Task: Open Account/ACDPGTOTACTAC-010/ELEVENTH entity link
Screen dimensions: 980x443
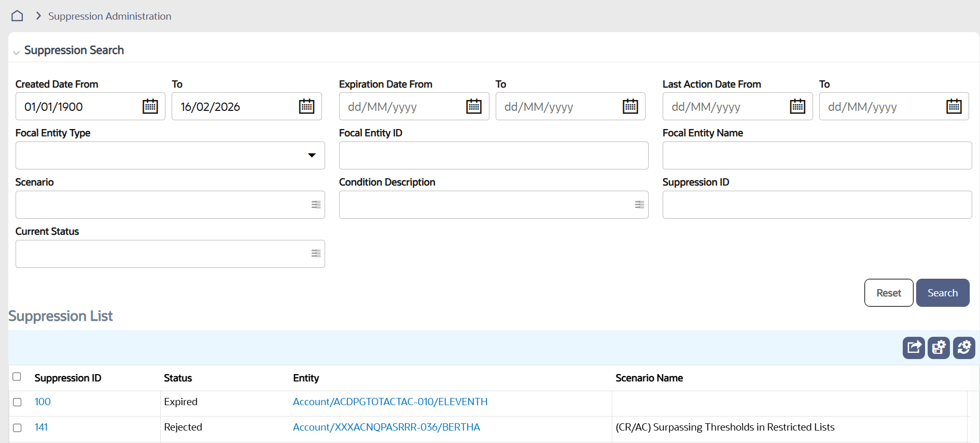Action: [x=390, y=402]
